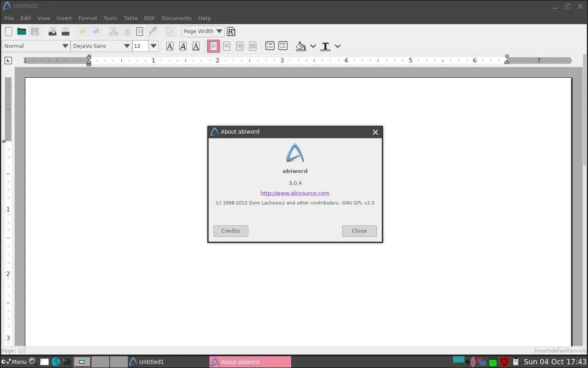The image size is (588, 368).
Task: Click the clock showing Sun 04 Oct 17:43
Action: click(x=555, y=362)
